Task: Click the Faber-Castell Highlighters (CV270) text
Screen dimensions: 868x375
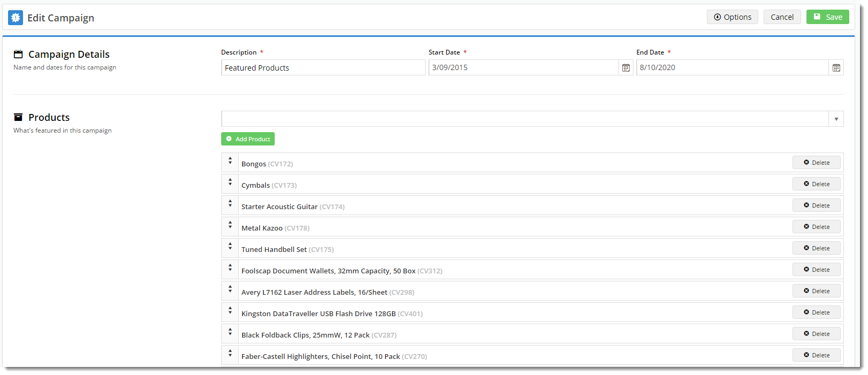Action: (x=334, y=356)
